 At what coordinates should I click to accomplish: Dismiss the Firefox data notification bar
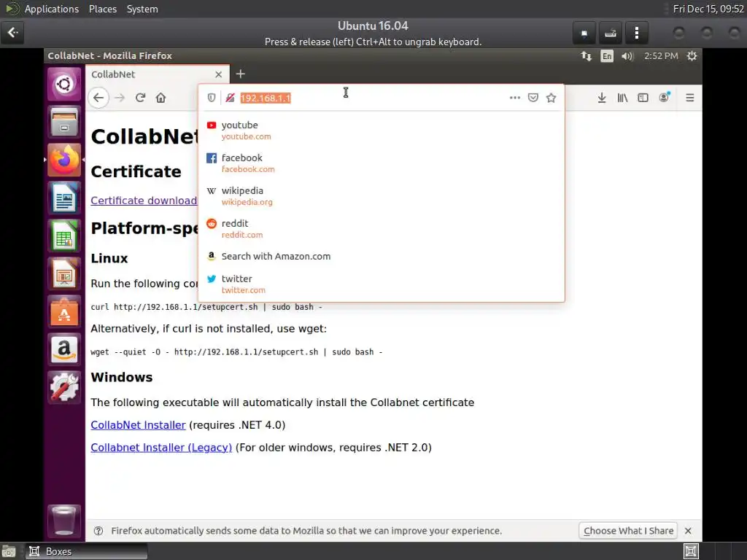pyautogui.click(x=688, y=531)
